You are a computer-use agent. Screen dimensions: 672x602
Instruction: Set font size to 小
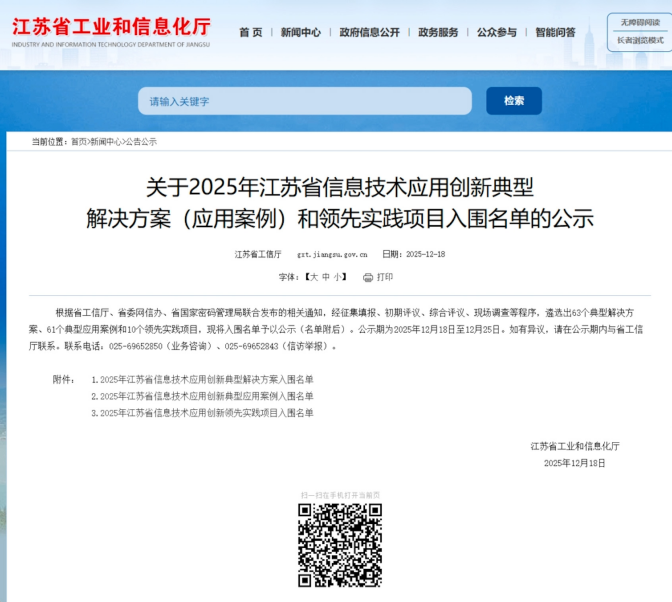point(339,277)
